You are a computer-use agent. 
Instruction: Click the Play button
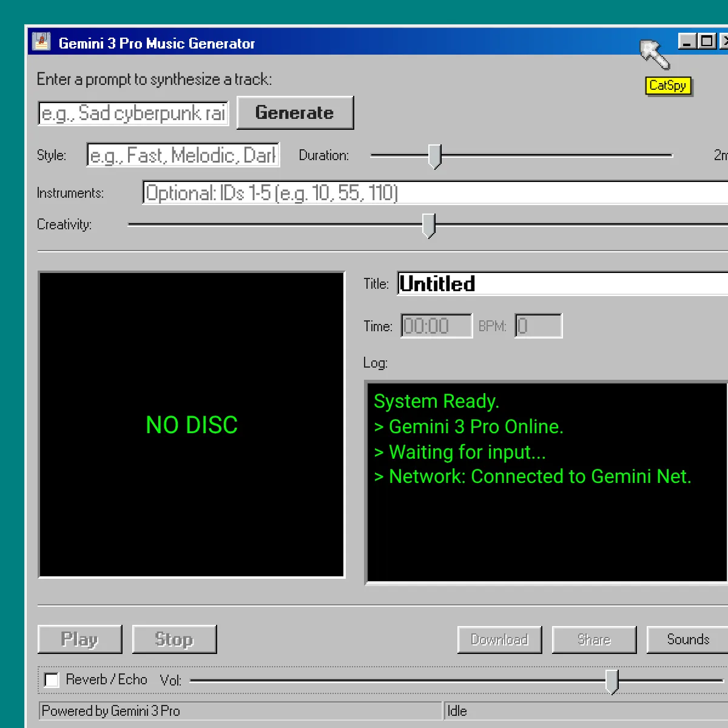(x=79, y=639)
